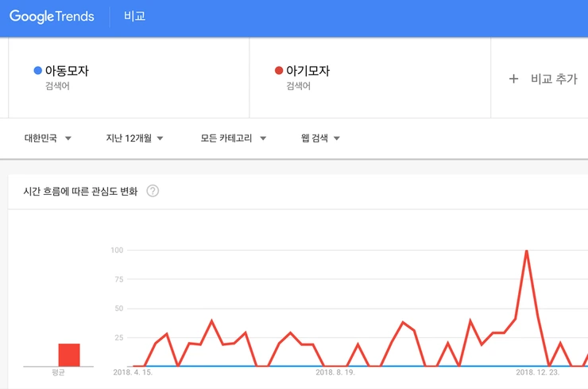
Task: Click the 아동모자 search term box
Action: [129, 77]
